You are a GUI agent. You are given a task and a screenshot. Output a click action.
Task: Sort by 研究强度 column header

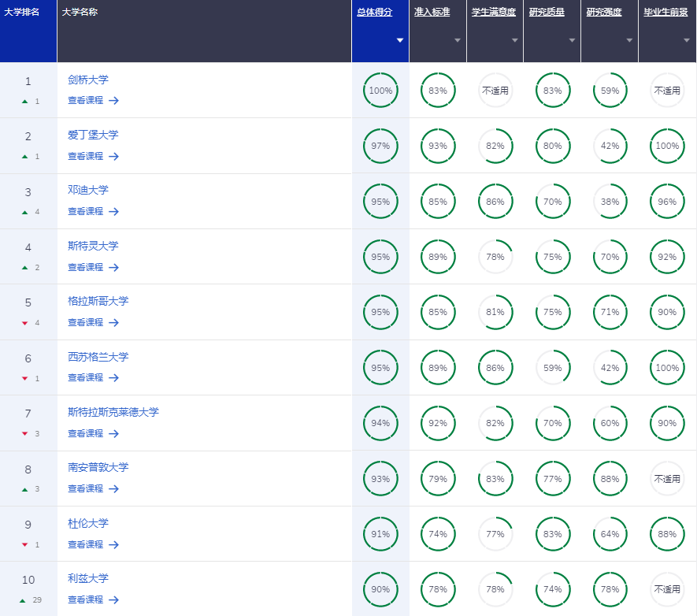(603, 12)
